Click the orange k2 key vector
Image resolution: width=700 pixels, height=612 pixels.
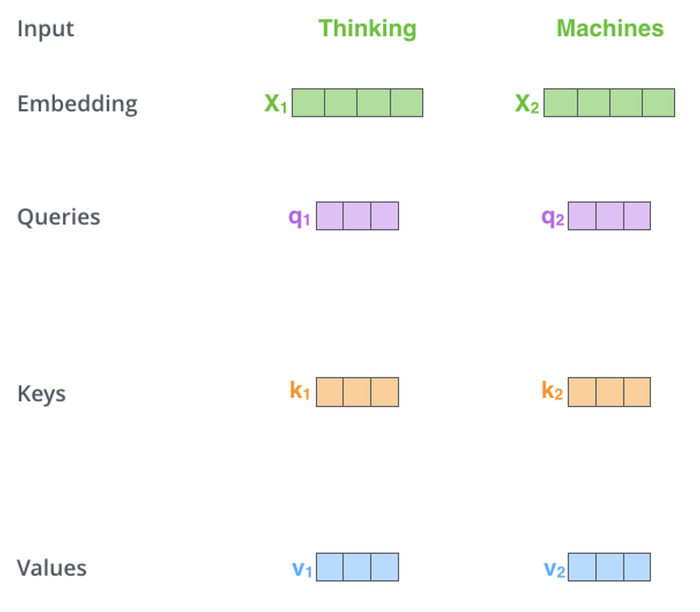click(x=609, y=392)
